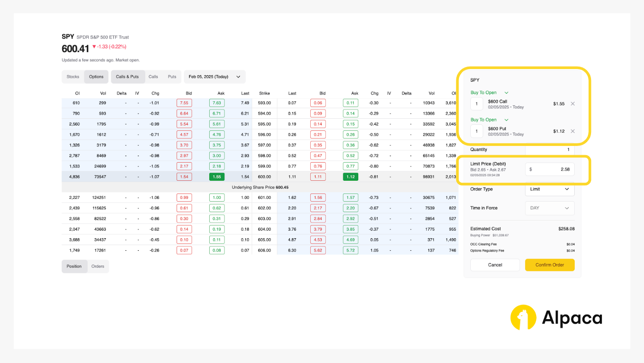
Task: Select the 600.00 call ask 1.55
Action: 217,177
